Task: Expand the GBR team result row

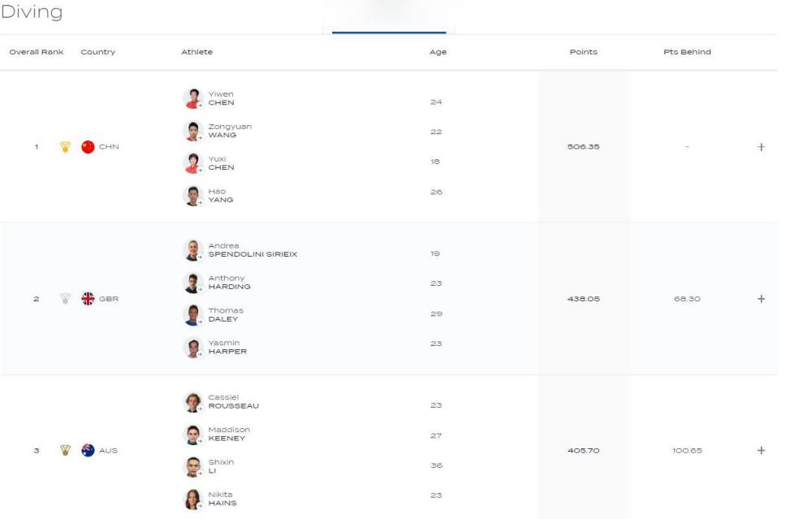Action: click(761, 299)
